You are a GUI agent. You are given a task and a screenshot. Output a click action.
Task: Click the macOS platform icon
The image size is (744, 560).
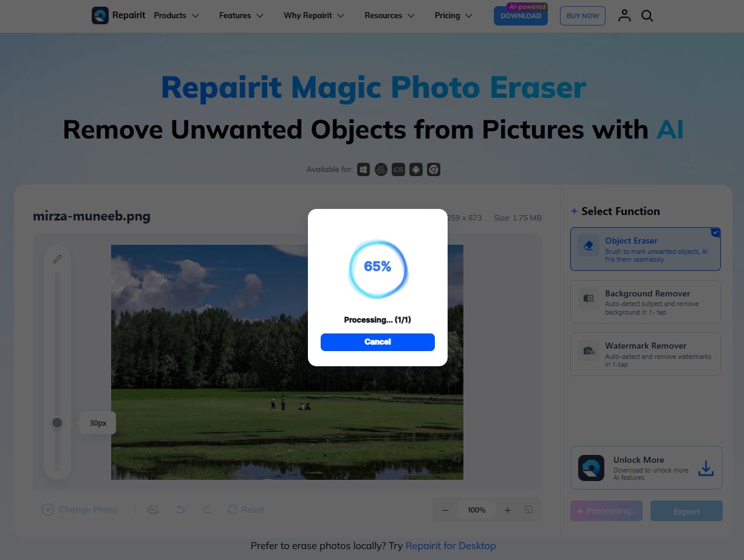381,169
